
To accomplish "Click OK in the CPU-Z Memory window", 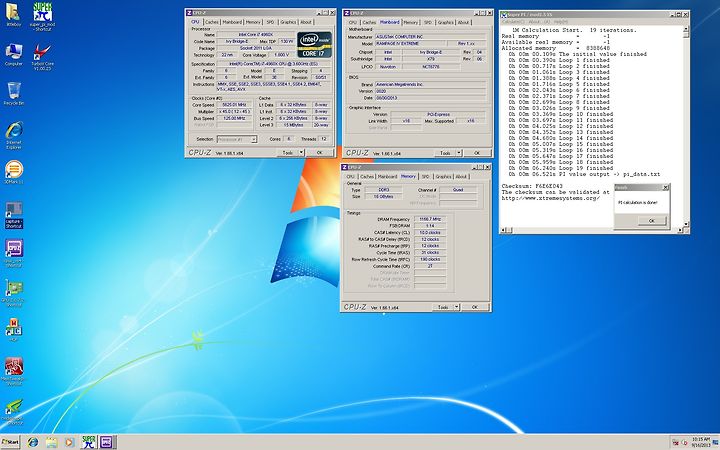I will [x=475, y=307].
